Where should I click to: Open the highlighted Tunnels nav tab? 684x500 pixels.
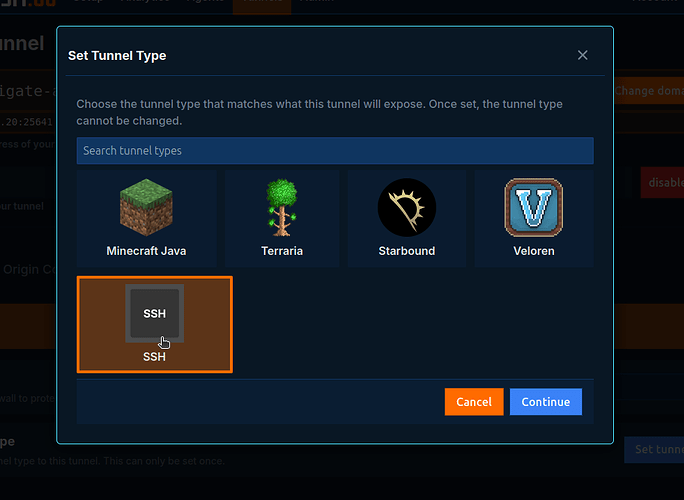point(262,4)
